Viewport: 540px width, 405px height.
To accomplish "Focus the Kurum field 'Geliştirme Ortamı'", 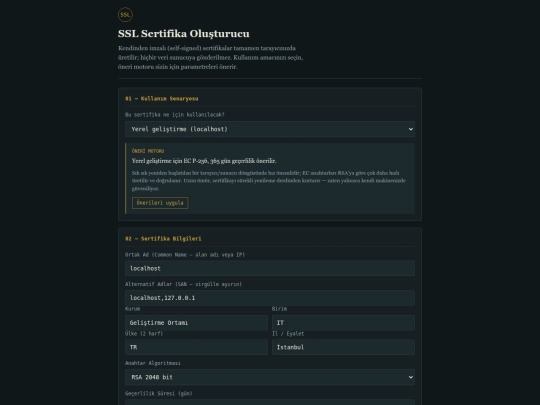I will point(196,323).
